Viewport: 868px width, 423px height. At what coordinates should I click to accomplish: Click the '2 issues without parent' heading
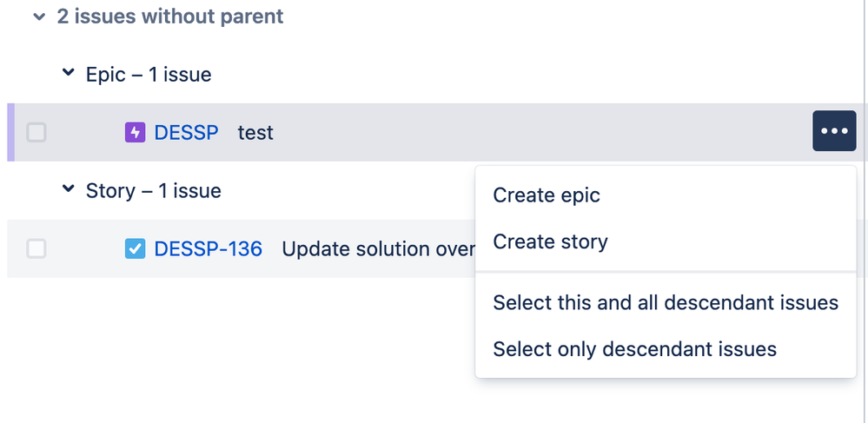170,16
